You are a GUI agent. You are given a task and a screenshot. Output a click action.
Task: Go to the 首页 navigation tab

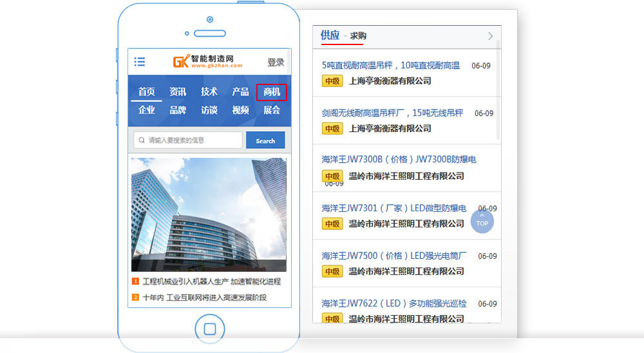147,92
